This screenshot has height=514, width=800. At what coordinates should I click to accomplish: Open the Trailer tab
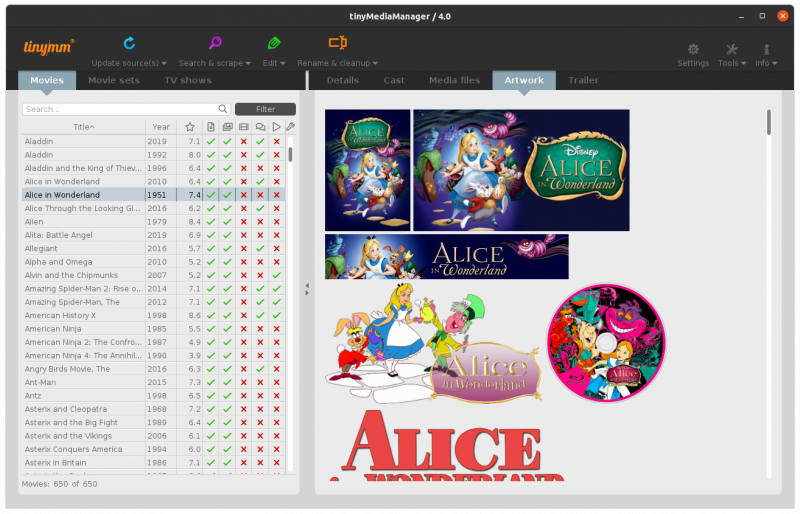583,80
